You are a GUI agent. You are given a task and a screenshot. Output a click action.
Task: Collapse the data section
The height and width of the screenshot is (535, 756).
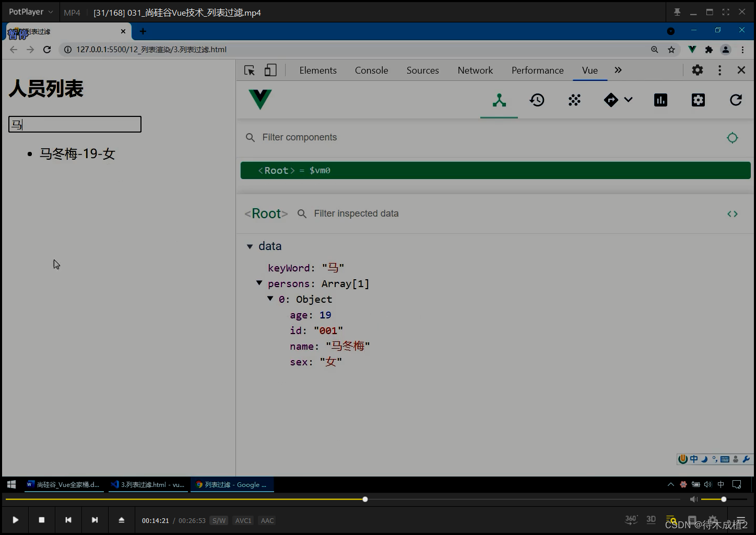[x=250, y=246]
